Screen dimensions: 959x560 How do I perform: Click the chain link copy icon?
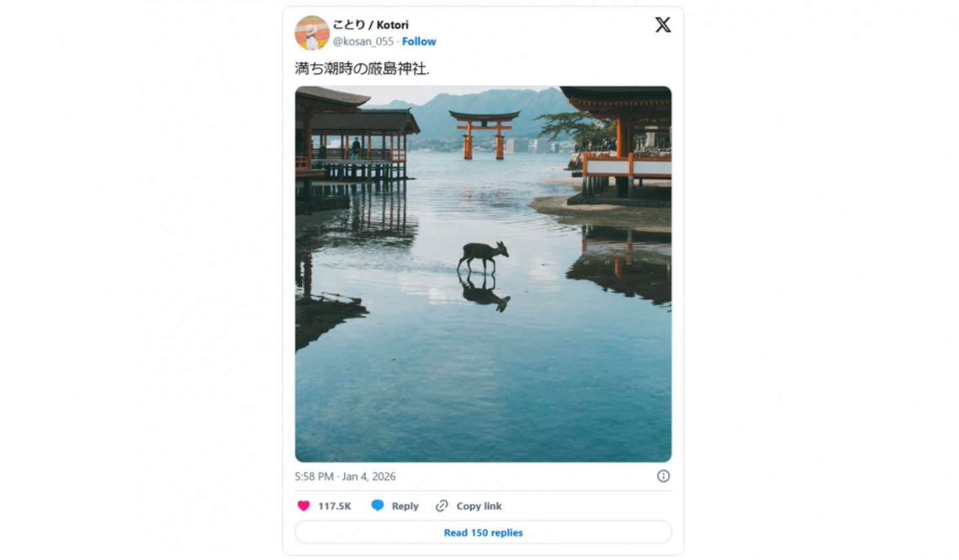click(x=442, y=506)
